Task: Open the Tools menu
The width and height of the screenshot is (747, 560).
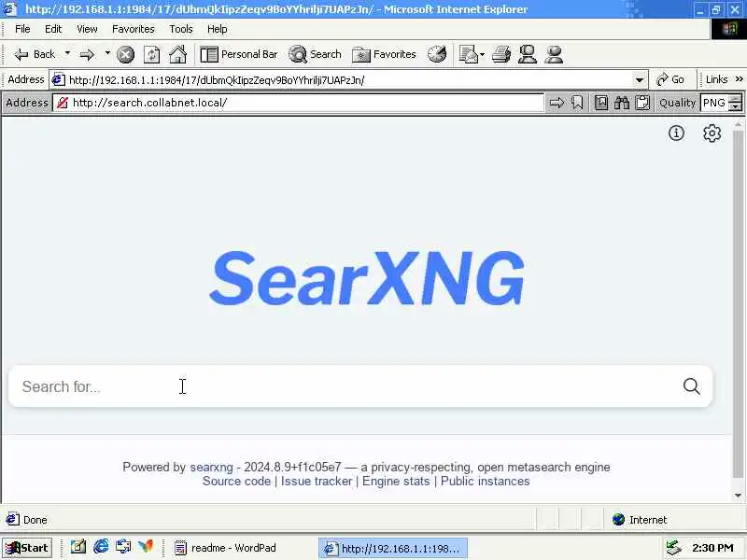Action: point(181,29)
